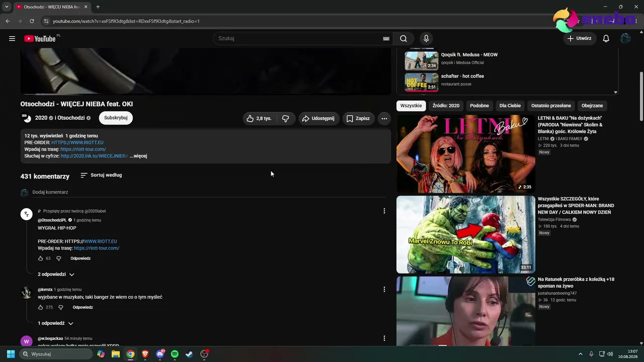644x362 pixels.
Task: Select the Podobne filter chip
Action: [x=479, y=106]
